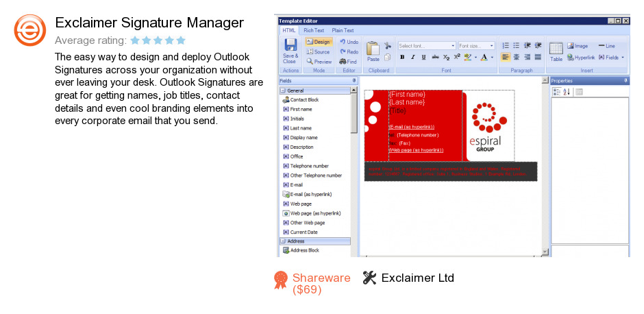Insert a Table
644x314 pixels.
(556, 52)
